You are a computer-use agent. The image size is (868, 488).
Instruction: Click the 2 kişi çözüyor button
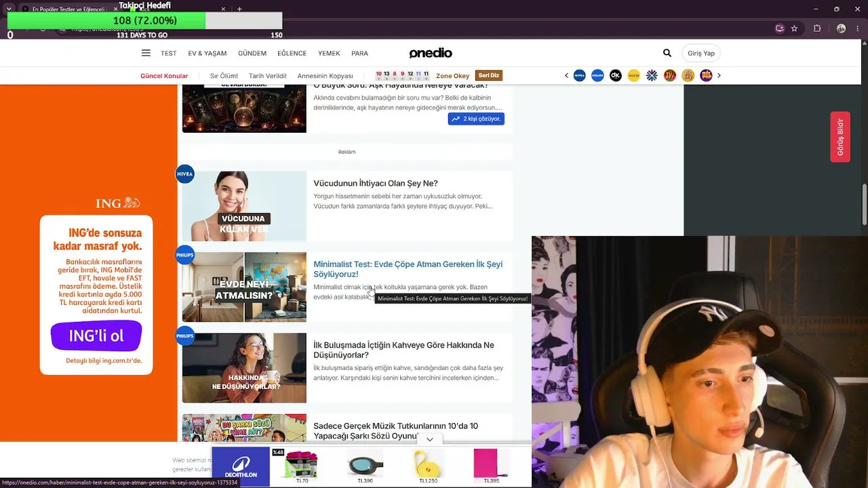[476, 119]
